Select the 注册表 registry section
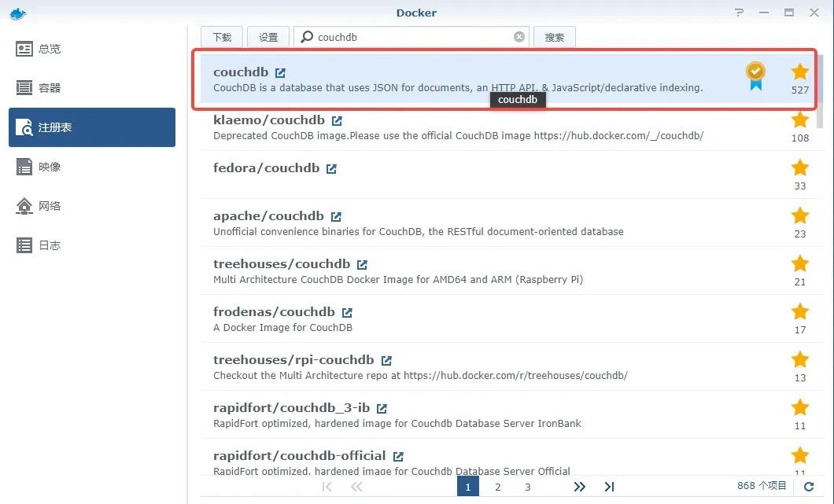Screen dimensions: 834x504 coord(92,127)
